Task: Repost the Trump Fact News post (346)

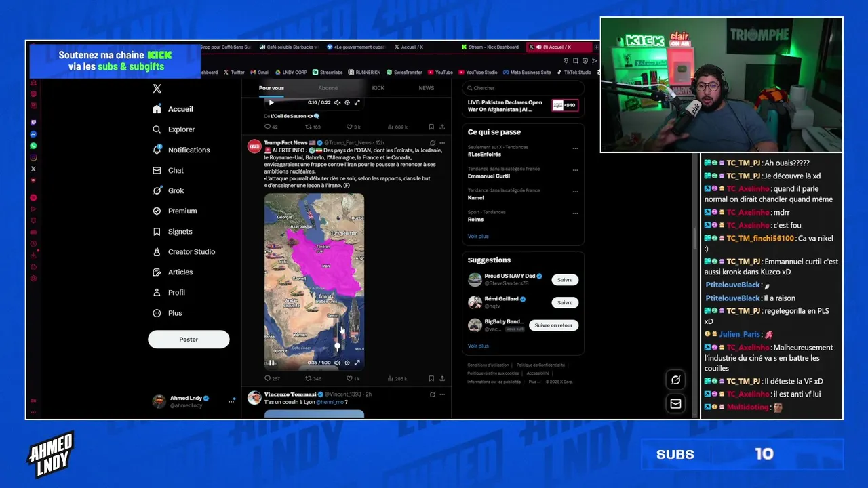Action: (x=313, y=378)
